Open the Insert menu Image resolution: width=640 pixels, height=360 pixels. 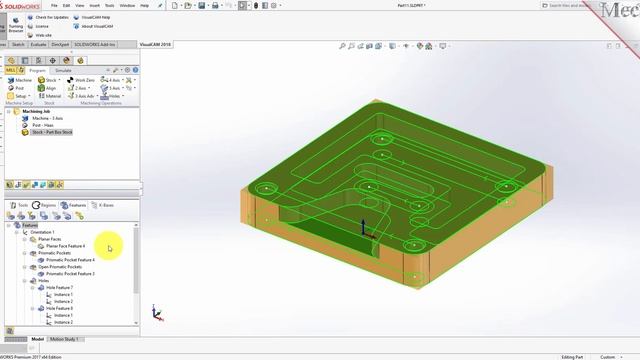point(94,6)
